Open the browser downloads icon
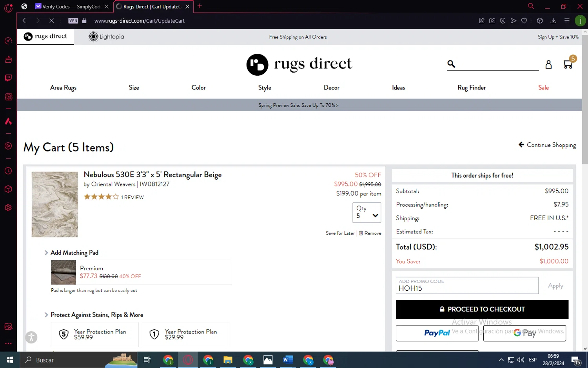Image resolution: width=588 pixels, height=368 pixels. (553, 20)
